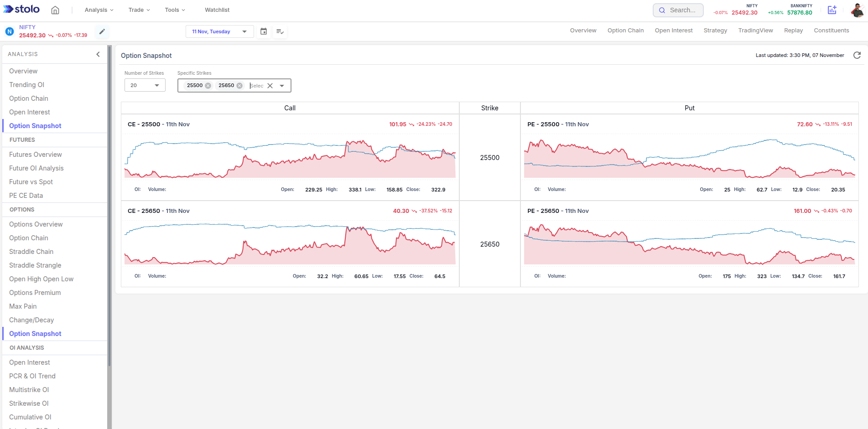The height and width of the screenshot is (429, 868).
Task: Open the calendar date picker icon
Action: pyautogui.click(x=264, y=31)
